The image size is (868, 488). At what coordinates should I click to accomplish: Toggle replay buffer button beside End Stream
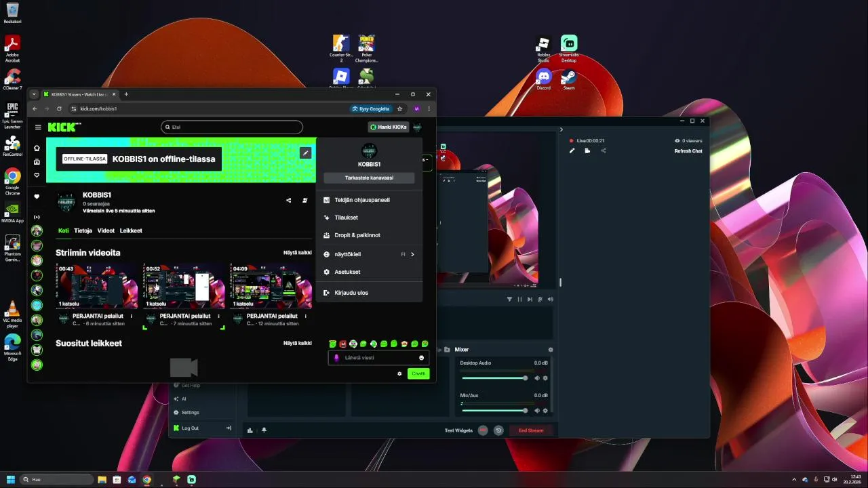click(x=498, y=430)
